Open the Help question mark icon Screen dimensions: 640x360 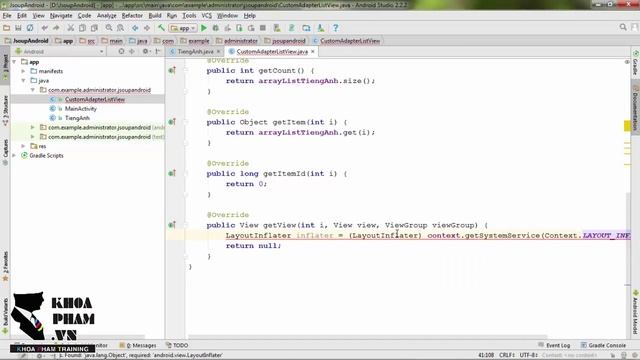(336, 28)
